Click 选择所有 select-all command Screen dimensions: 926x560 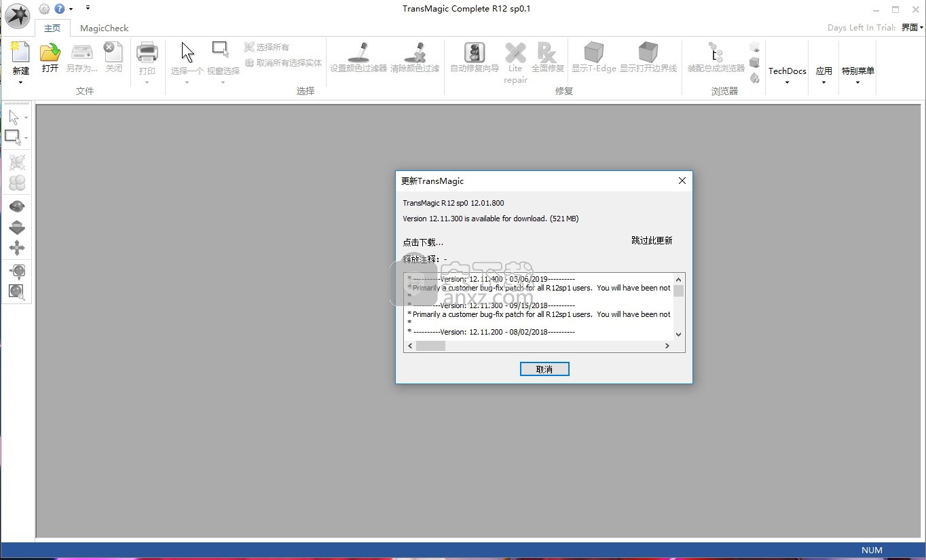click(x=267, y=47)
